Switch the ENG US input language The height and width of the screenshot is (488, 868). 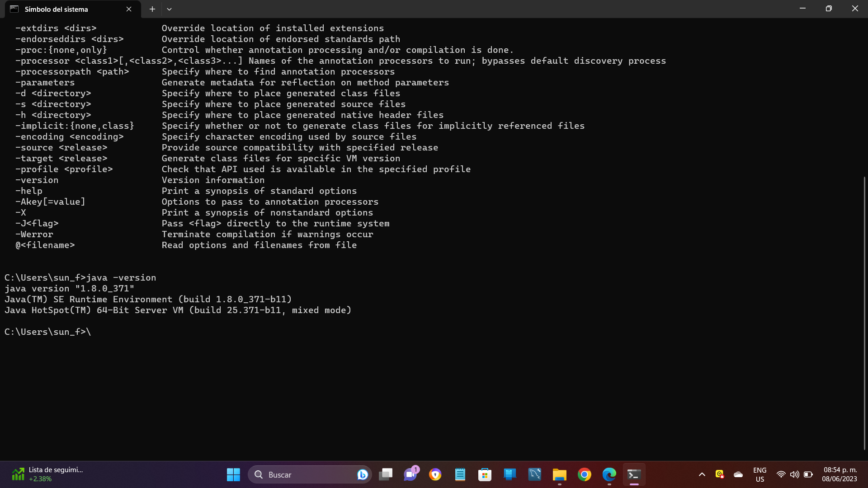(x=760, y=474)
